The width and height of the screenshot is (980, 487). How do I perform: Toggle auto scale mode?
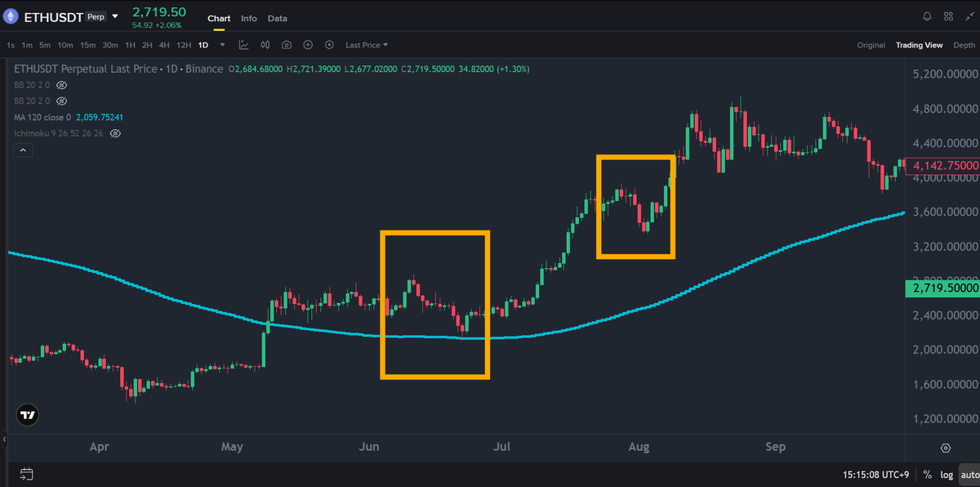click(969, 474)
